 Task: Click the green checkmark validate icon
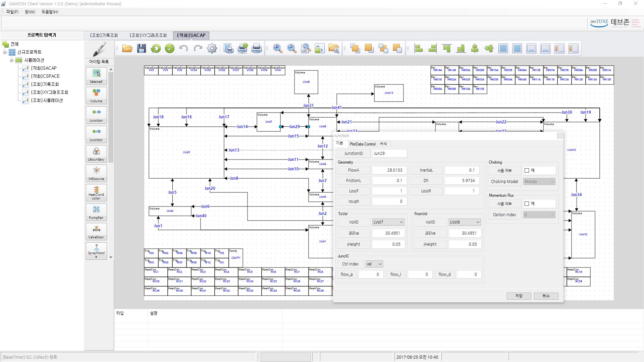(x=170, y=48)
